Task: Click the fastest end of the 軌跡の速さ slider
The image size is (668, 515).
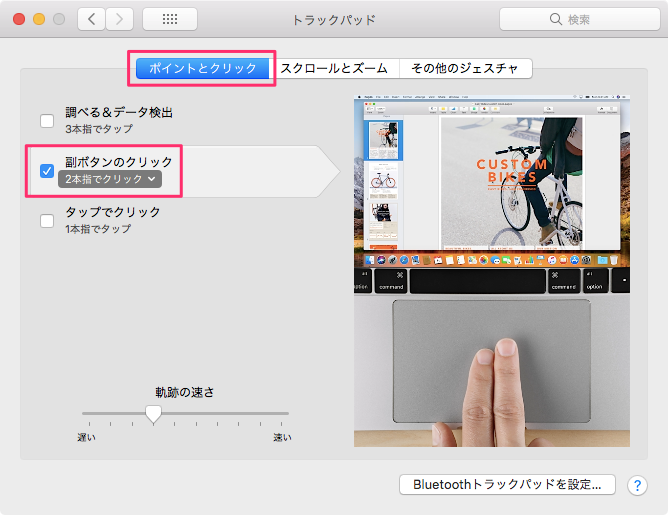Action: pos(288,414)
